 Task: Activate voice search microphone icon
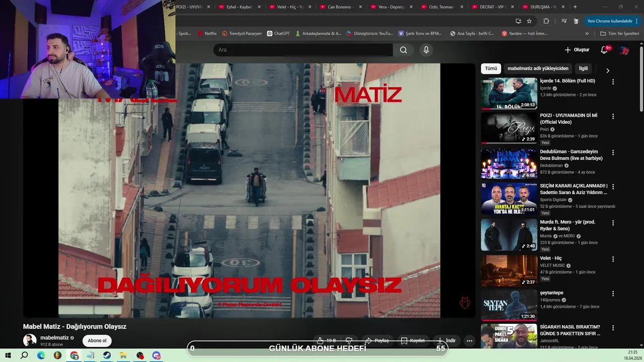tap(426, 50)
